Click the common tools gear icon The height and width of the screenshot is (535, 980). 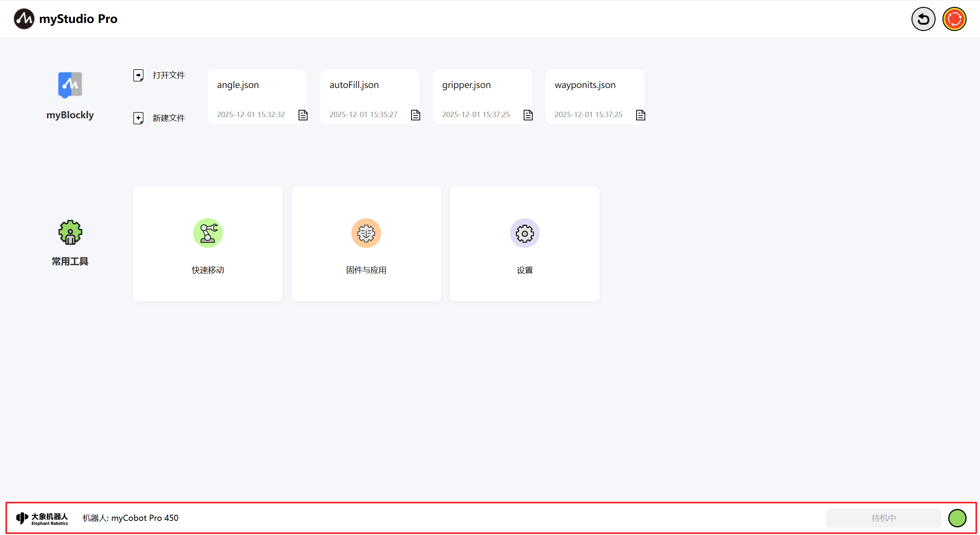(70, 232)
